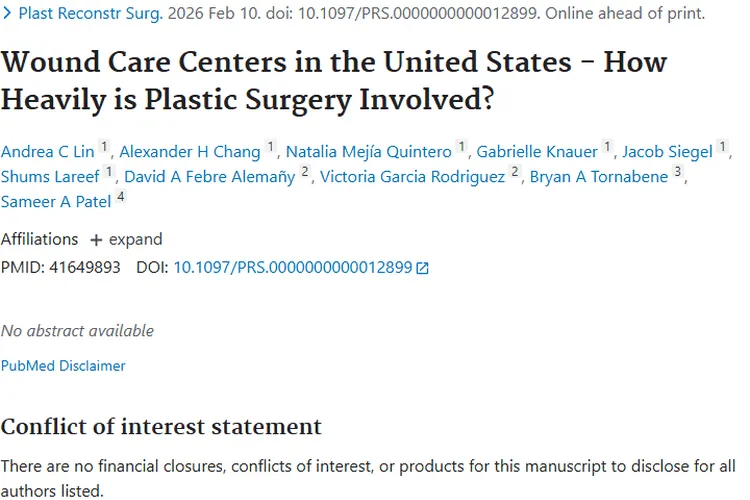
Task: Click affiliation superscript 3 after Bryan A Tornabene
Action: point(677,173)
